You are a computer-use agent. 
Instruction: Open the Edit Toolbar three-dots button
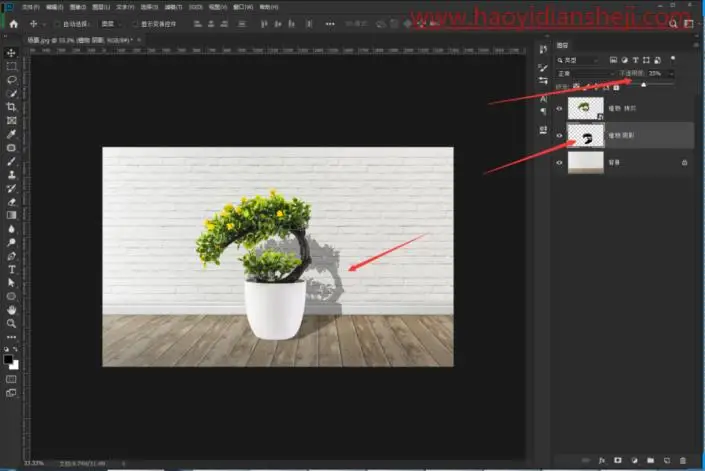[x=11, y=337]
